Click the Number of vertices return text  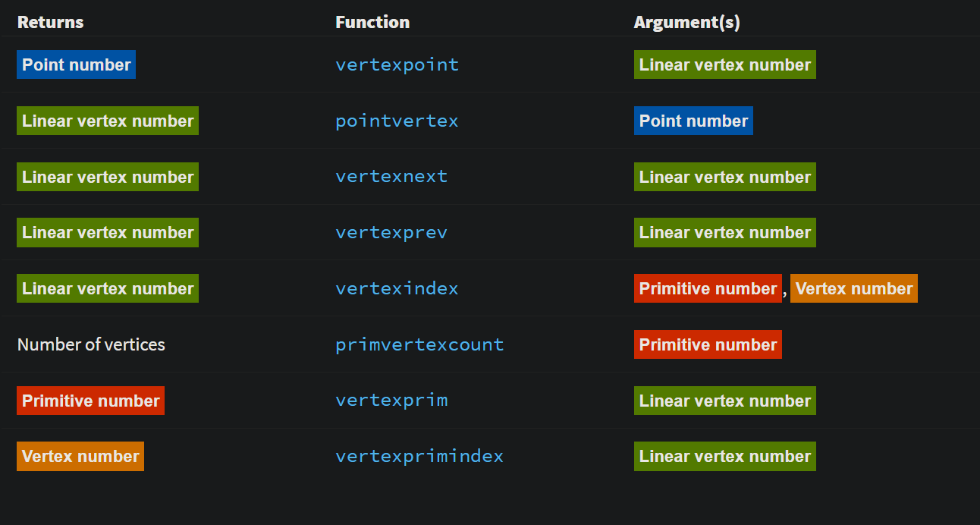[91, 345]
